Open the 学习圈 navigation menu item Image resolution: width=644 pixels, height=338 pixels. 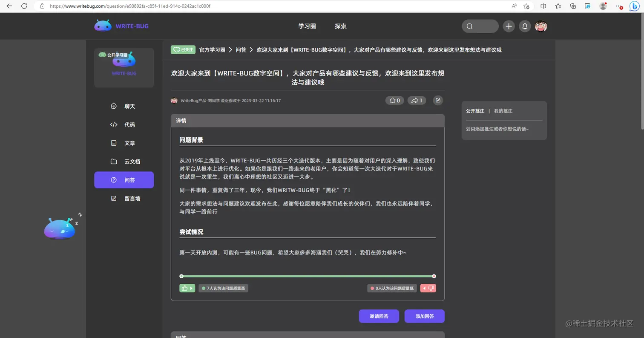point(308,26)
